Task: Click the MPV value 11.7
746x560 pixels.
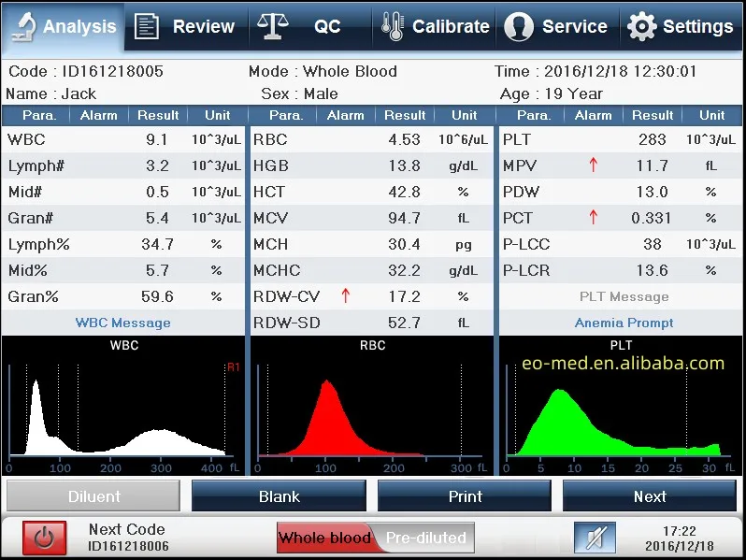Action: (653, 165)
